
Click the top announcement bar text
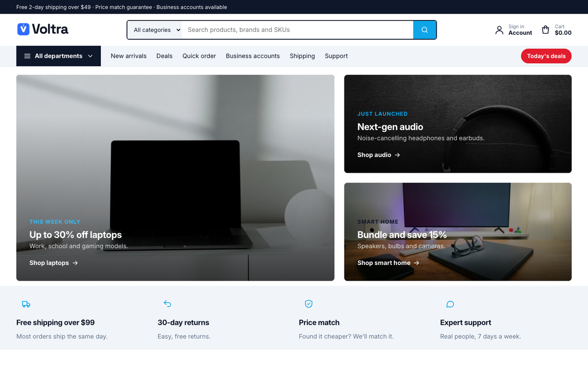point(122,7)
